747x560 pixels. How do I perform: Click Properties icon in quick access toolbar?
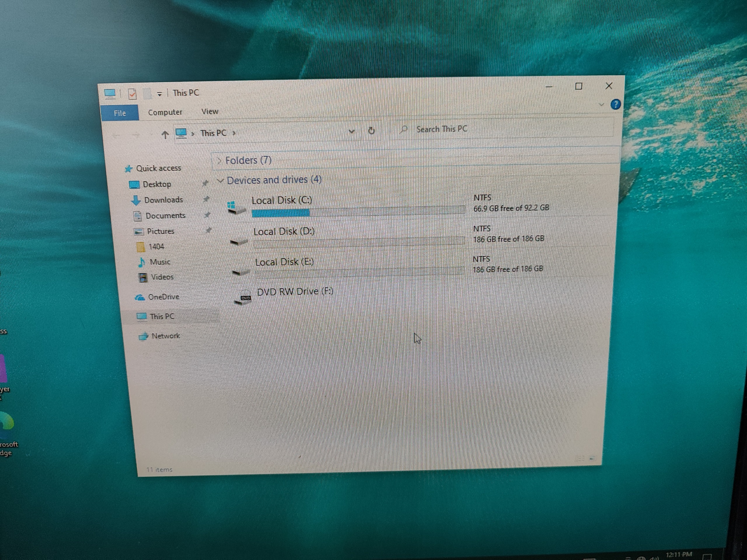pyautogui.click(x=132, y=94)
